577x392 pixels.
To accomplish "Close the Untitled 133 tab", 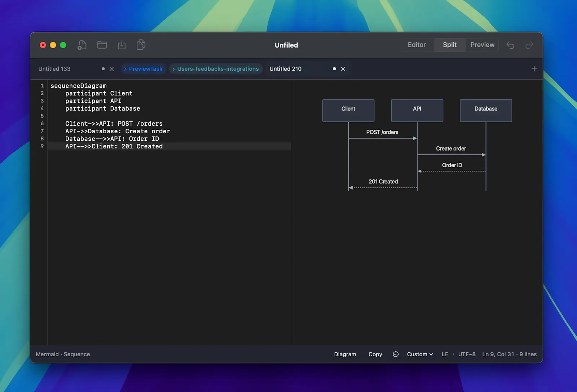I will [111, 69].
